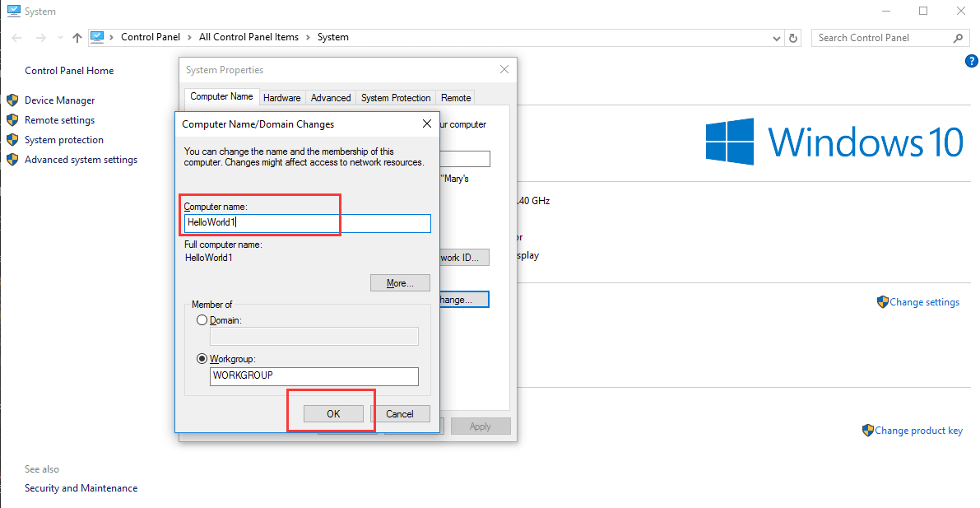This screenshot has width=980, height=508.
Task: Click the Refresh button in address bar
Action: [793, 38]
